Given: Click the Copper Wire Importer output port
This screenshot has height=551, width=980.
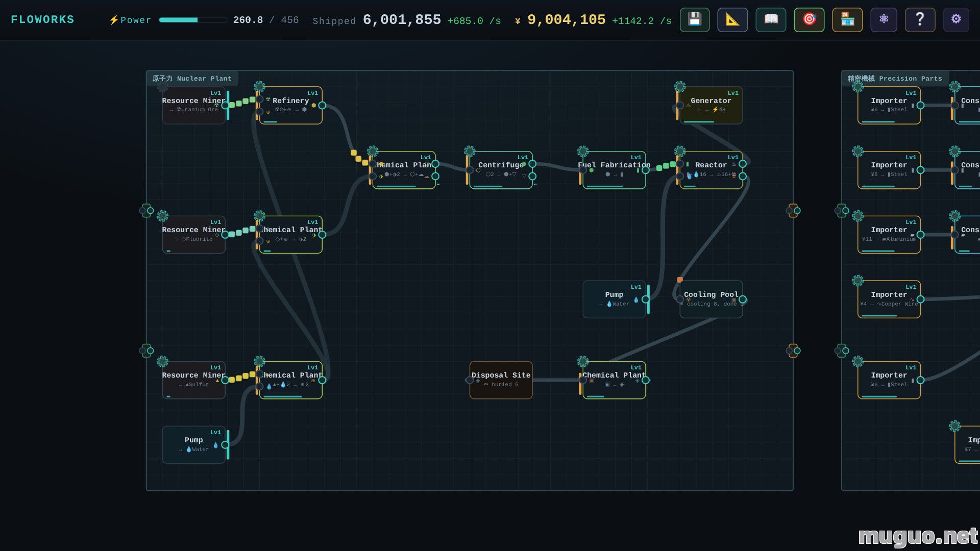Looking at the screenshot, I should (920, 299).
